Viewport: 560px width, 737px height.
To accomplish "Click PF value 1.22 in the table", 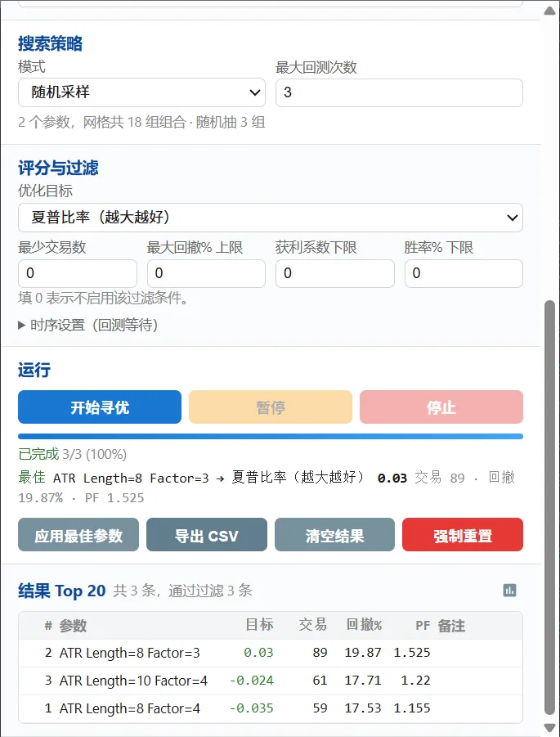I will click(x=416, y=681).
